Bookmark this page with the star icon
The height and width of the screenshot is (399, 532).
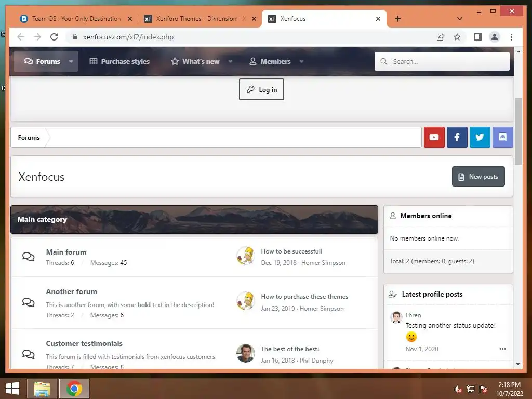coord(457,37)
